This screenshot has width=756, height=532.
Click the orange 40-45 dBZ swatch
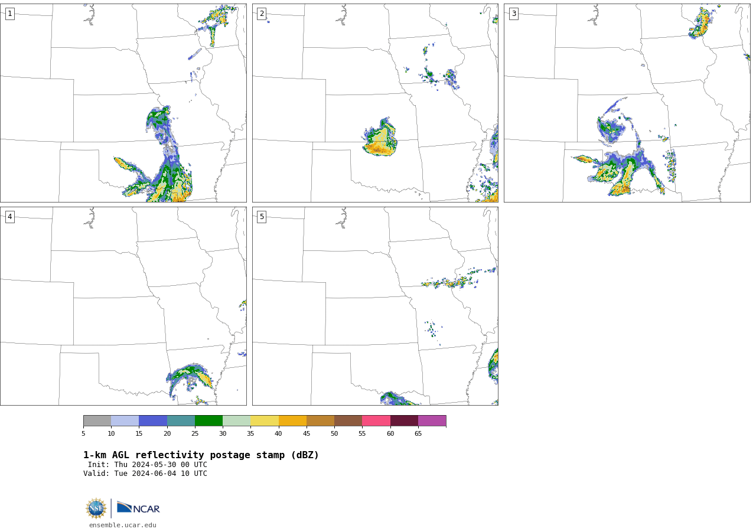pyautogui.click(x=292, y=421)
